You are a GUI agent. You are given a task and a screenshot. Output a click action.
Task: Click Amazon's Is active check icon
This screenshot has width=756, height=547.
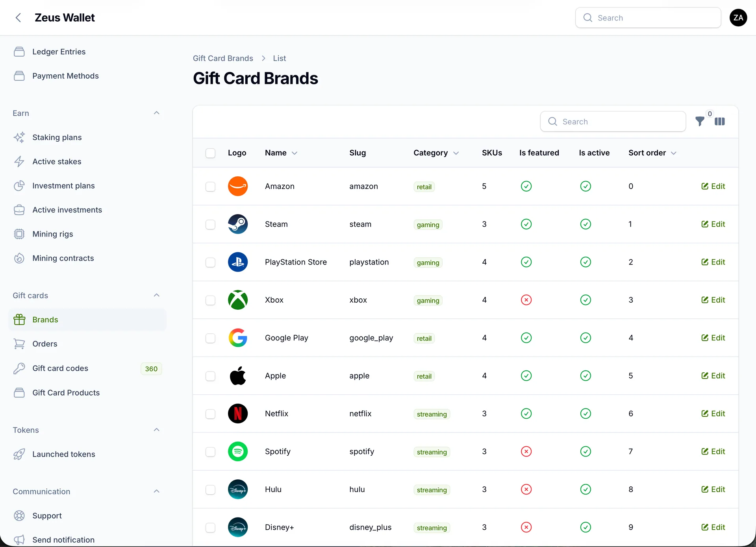pyautogui.click(x=586, y=187)
